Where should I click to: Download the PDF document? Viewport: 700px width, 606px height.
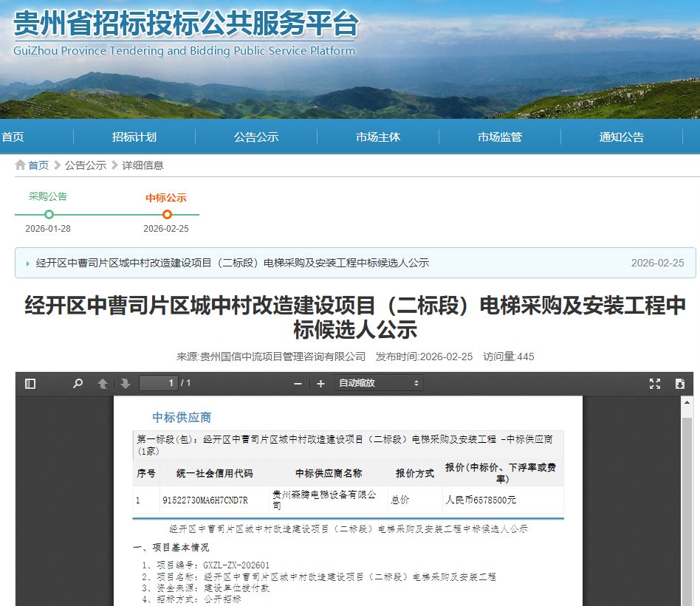(679, 384)
